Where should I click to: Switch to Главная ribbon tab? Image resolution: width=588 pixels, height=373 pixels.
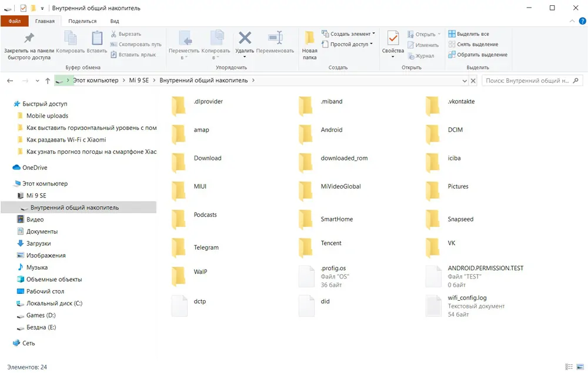[x=45, y=21]
